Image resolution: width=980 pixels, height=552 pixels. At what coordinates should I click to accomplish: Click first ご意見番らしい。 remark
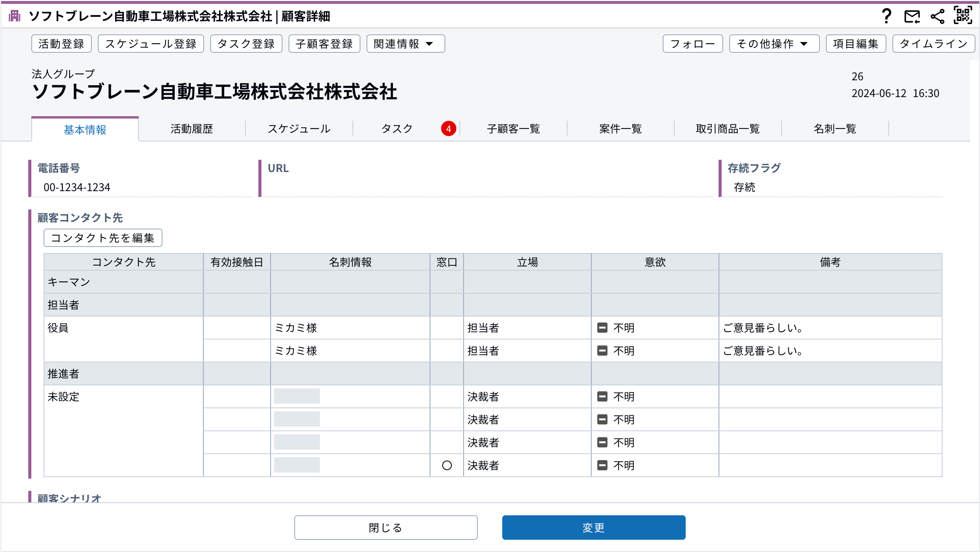(763, 328)
